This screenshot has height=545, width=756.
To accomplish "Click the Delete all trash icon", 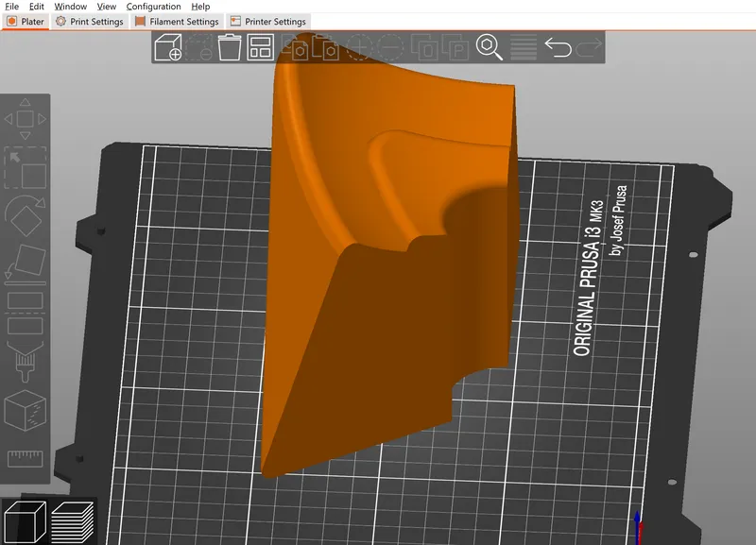I will [x=229, y=46].
